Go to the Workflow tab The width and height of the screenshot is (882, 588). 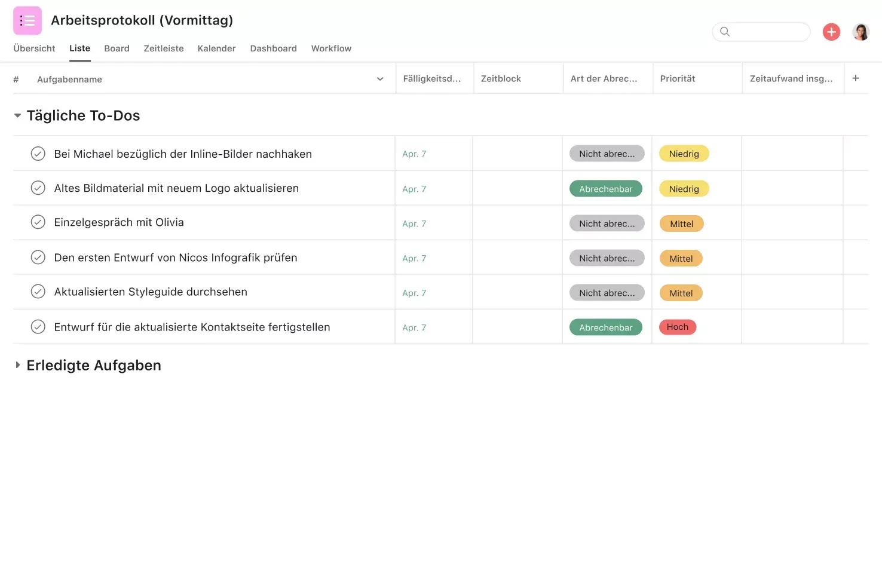click(x=331, y=48)
